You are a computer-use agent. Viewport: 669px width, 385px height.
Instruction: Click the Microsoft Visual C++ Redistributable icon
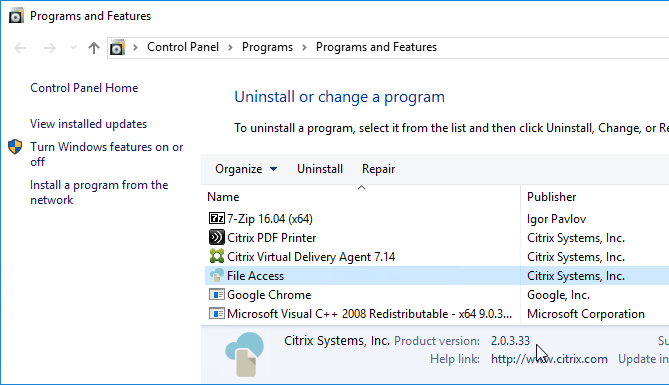(x=217, y=314)
